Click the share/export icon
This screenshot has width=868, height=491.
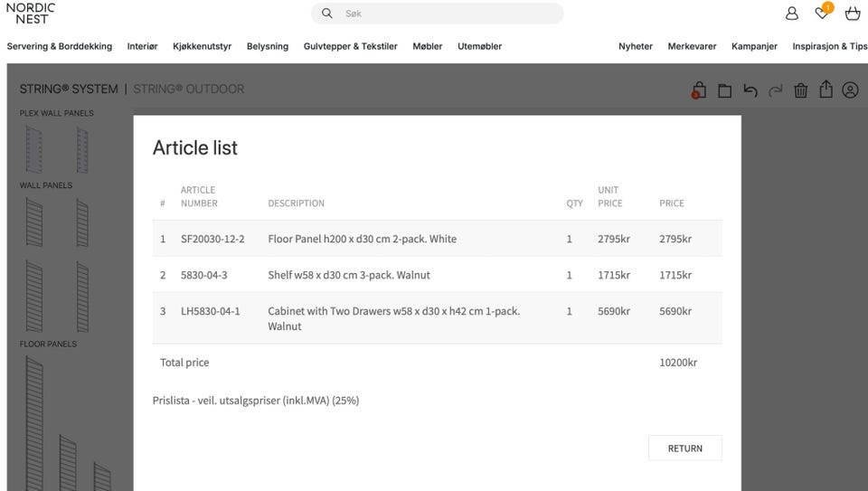(826, 90)
